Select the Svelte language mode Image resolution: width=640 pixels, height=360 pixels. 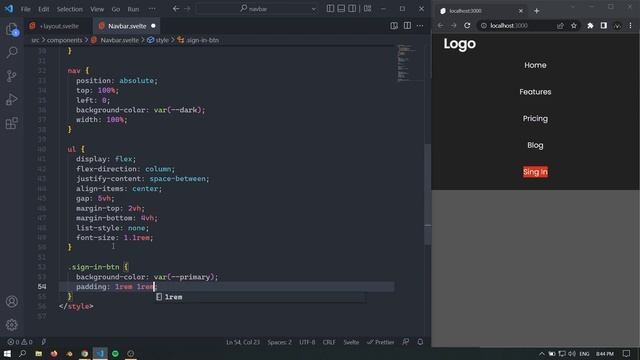(351, 342)
